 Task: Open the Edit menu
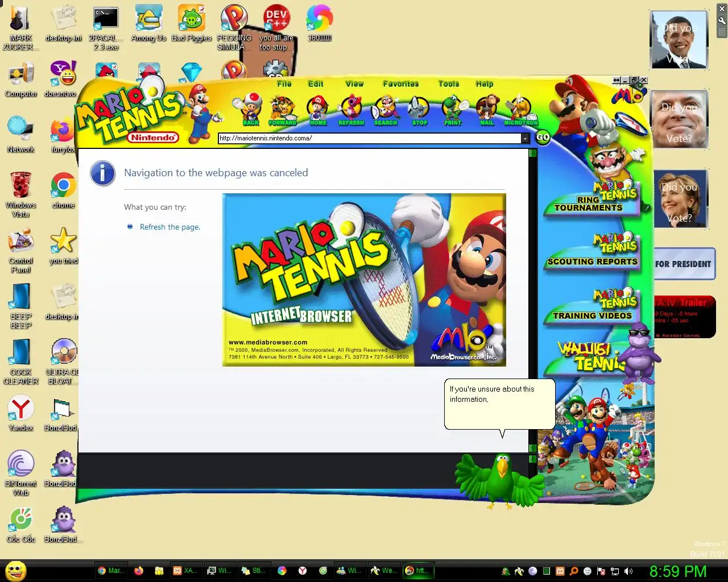tap(316, 84)
